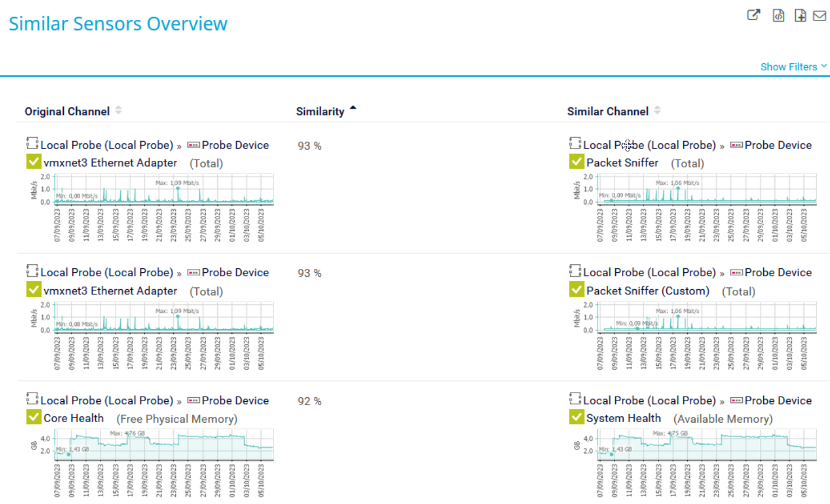This screenshot has height=504, width=830.
Task: Open the Packet Sniffer (Custom) sensor link
Action: (x=648, y=291)
